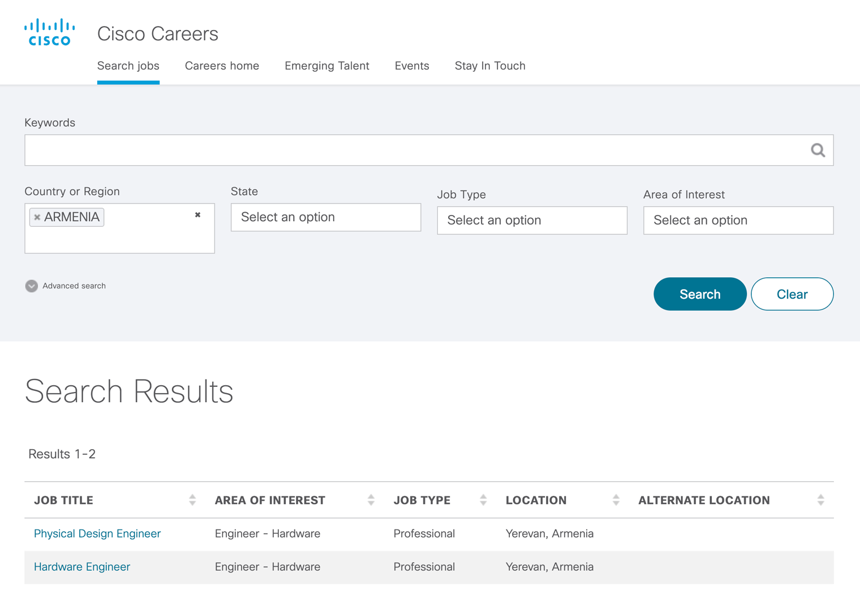Go to Careers home tab
The width and height of the screenshot is (860, 616).
point(222,66)
